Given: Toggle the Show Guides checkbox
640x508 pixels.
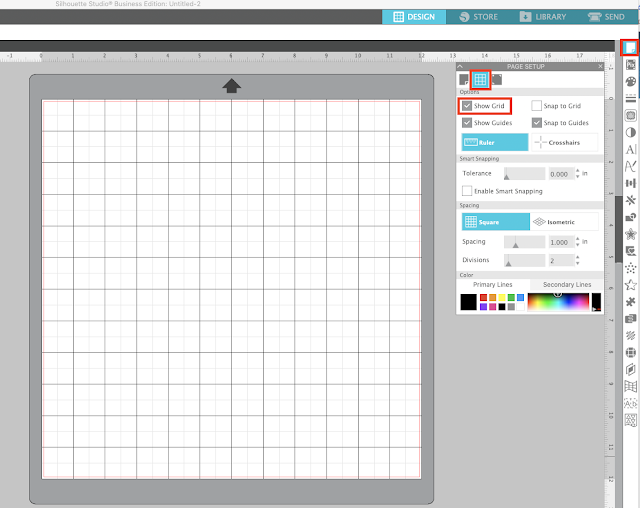Looking at the screenshot, I should coord(467,123).
